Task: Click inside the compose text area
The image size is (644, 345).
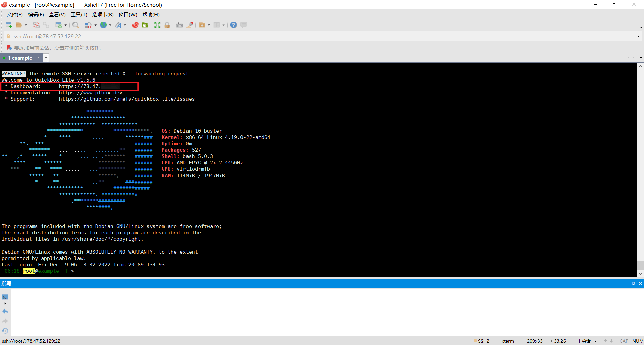Action: pos(302,312)
